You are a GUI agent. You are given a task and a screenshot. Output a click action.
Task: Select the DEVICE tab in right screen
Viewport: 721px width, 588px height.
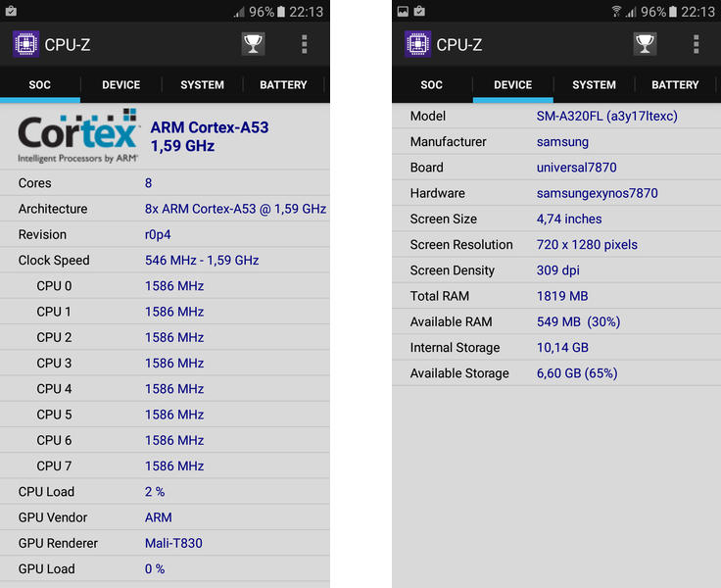point(512,84)
